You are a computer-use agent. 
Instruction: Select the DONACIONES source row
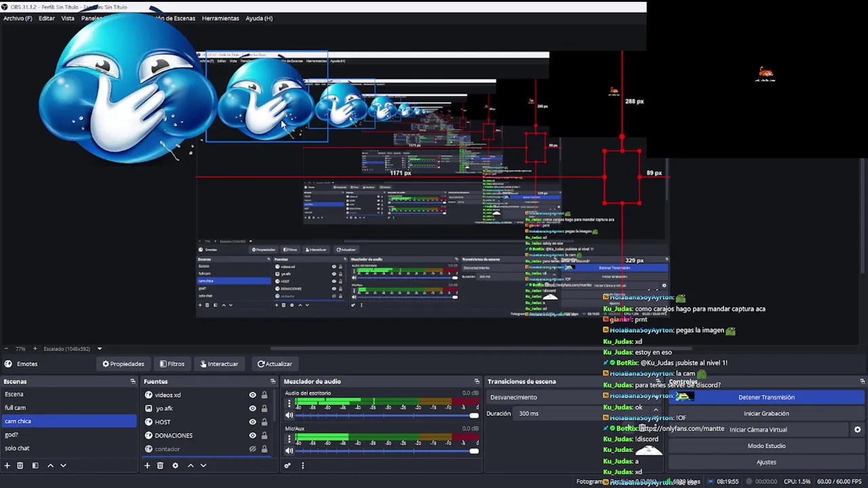pos(206,436)
